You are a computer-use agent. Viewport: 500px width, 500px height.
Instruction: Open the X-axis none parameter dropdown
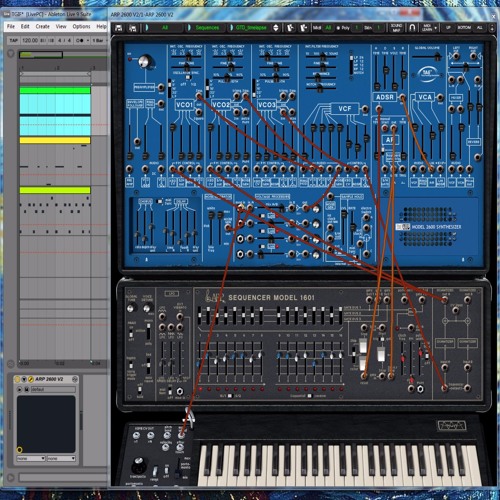point(31,459)
